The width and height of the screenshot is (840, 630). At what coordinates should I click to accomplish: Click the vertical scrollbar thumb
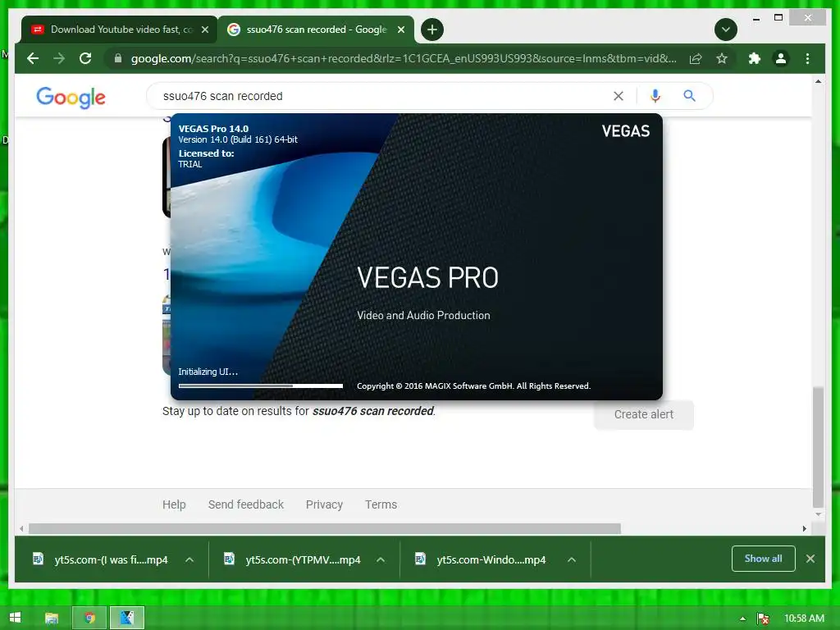818,447
